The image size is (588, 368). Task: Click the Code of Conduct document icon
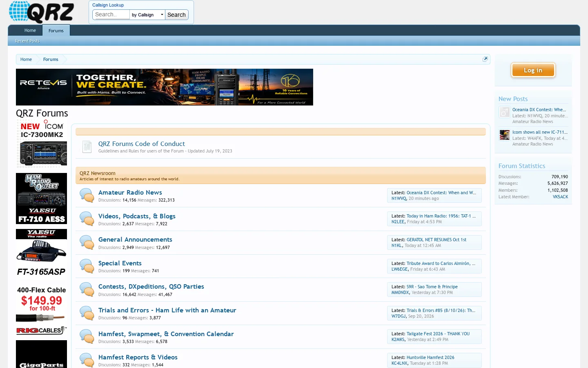(x=87, y=147)
